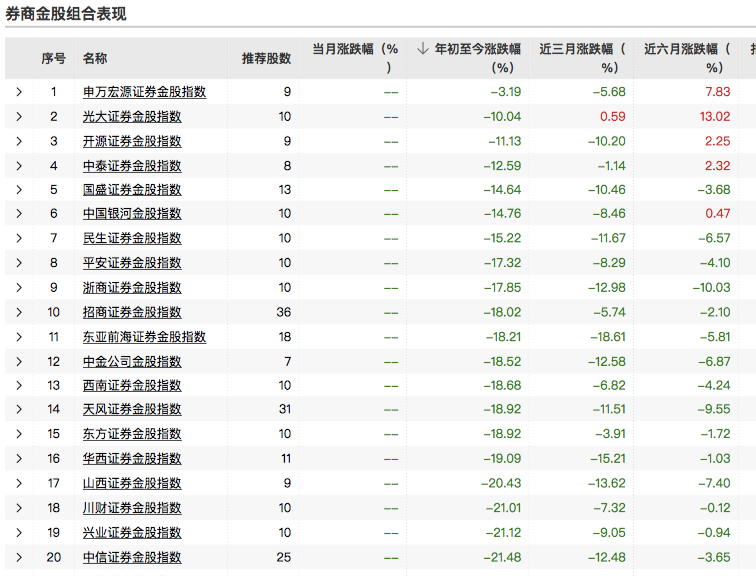
Task: Open 山西证券金股指数 link
Action: (x=132, y=483)
